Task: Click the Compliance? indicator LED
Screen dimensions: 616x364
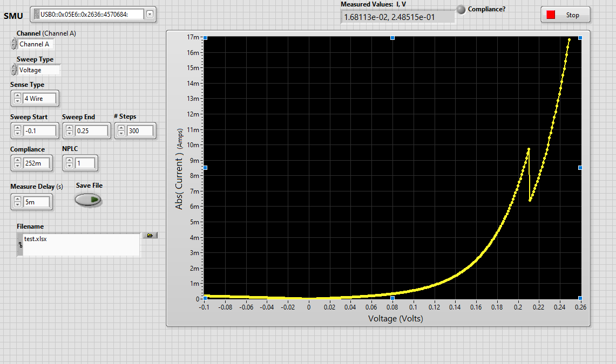Action: pyautogui.click(x=461, y=9)
